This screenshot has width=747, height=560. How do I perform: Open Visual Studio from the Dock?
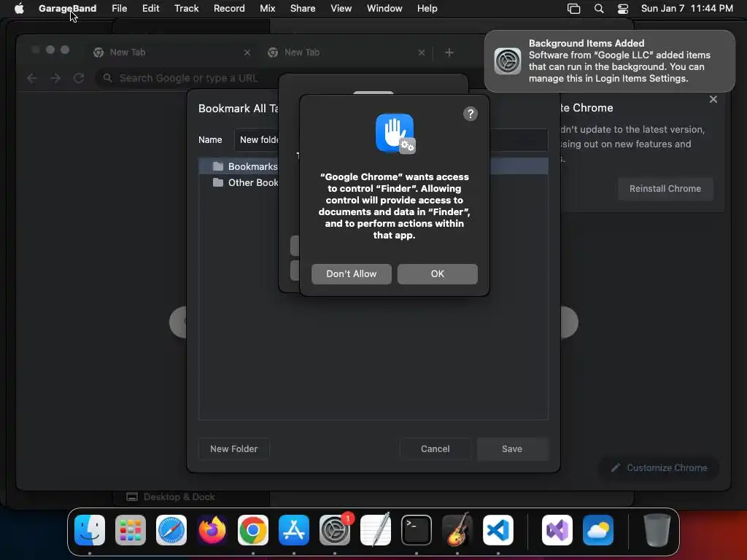point(557,530)
